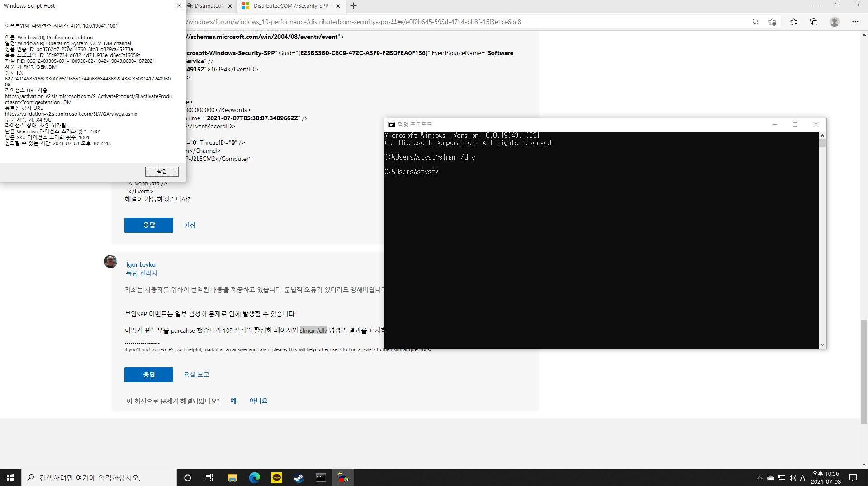868x486 pixels.
Task: Close the DistributedCOM //Security-SPP tab
Action: 338,6
